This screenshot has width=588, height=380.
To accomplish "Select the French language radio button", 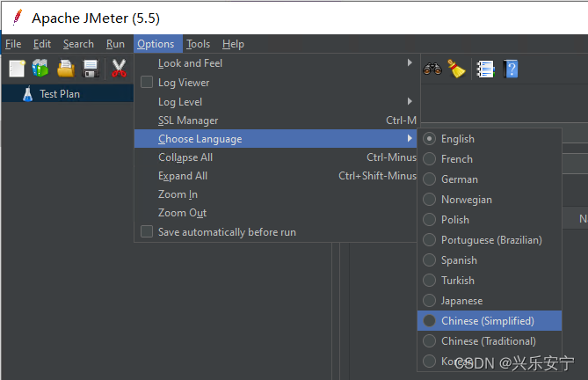I will pos(430,159).
